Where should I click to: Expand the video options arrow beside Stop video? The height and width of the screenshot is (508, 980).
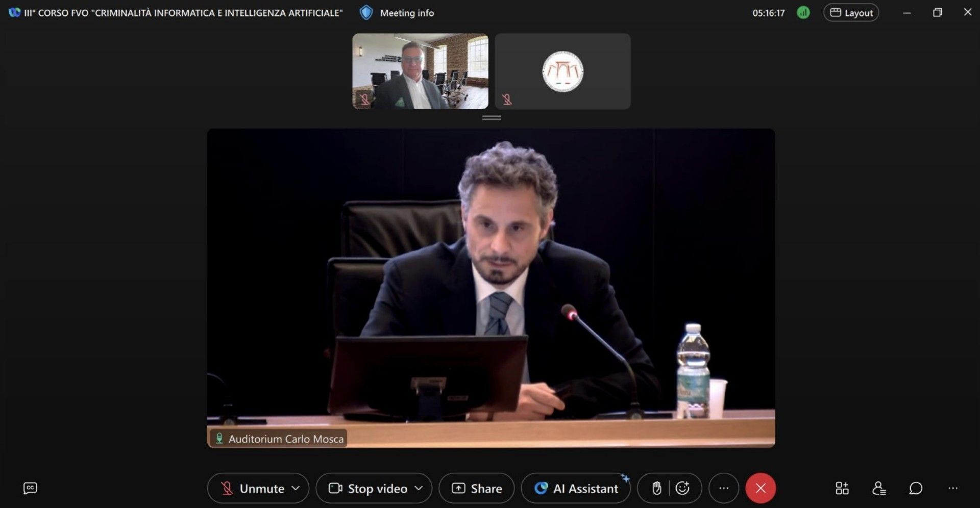click(419, 488)
